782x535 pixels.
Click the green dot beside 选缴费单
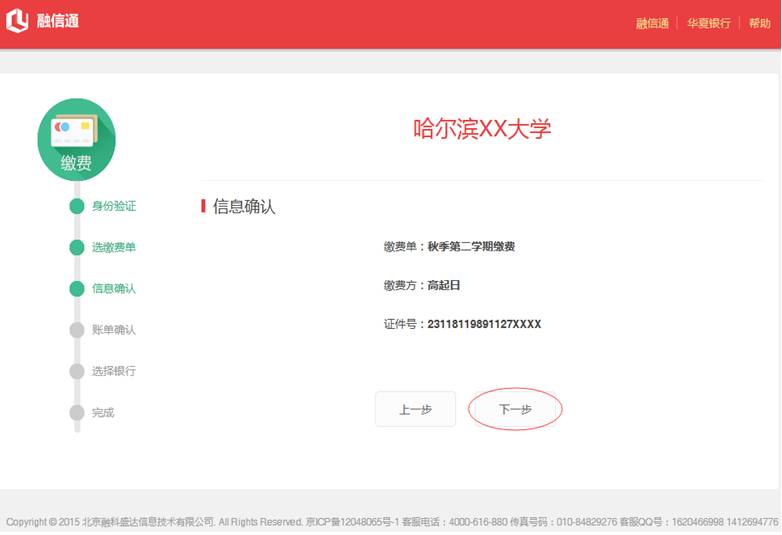(77, 247)
